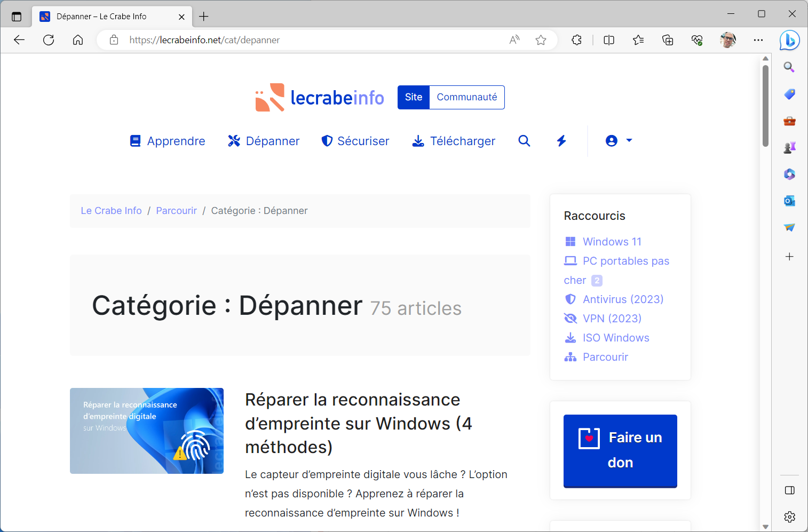The width and height of the screenshot is (808, 532).
Task: Activate the Read aloud icon
Action: point(514,40)
